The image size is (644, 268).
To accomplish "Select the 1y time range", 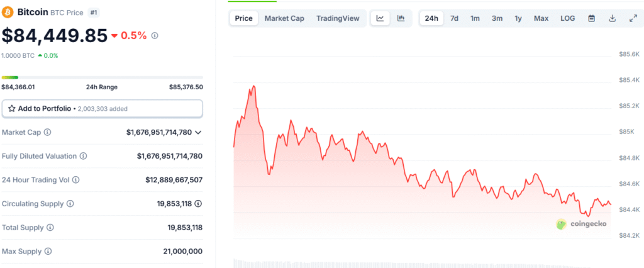I will (518, 18).
